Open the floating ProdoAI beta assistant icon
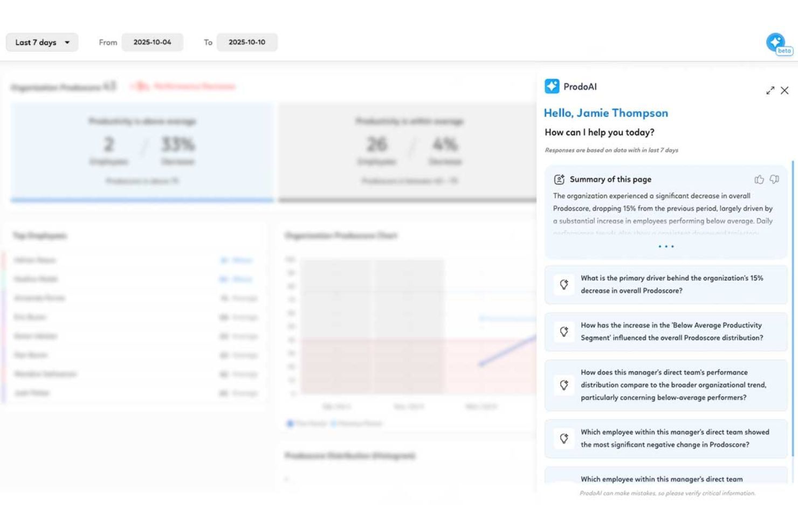The width and height of the screenshot is (798, 532). coord(776,42)
